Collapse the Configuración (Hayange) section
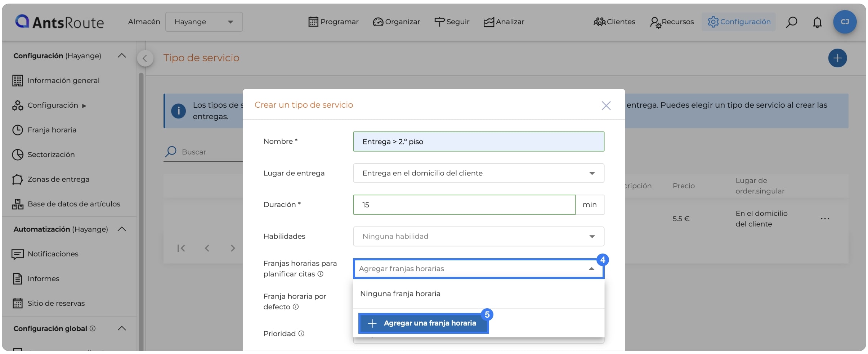The width and height of the screenshot is (868, 354). 122,55
